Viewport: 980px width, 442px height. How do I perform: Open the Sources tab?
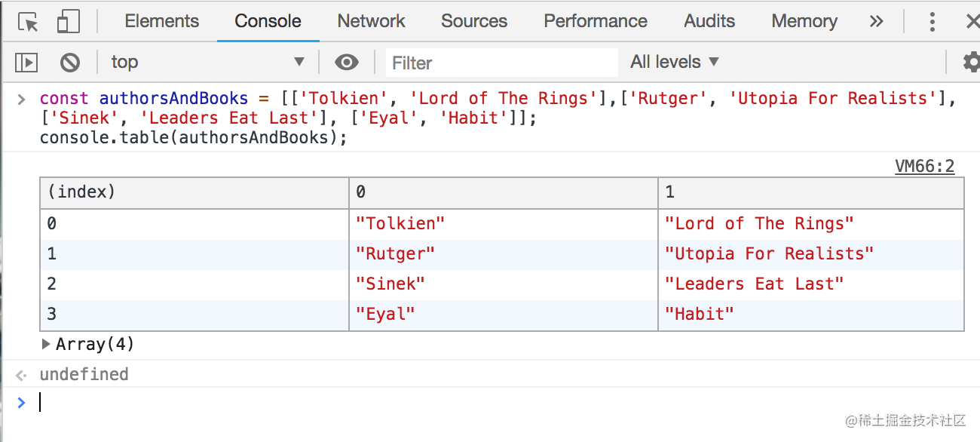[x=474, y=22]
